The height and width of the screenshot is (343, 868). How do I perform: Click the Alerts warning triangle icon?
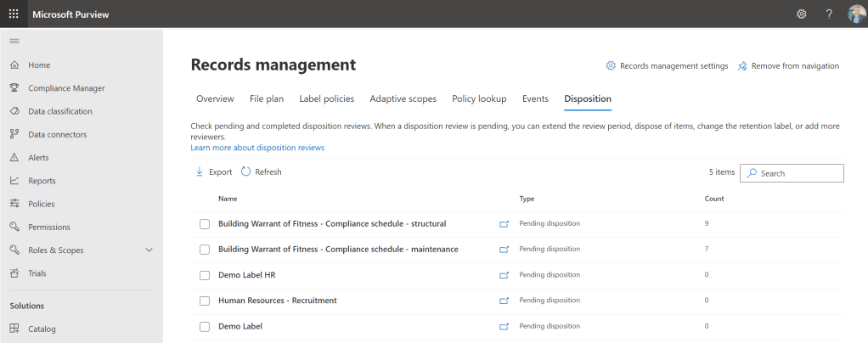14,158
